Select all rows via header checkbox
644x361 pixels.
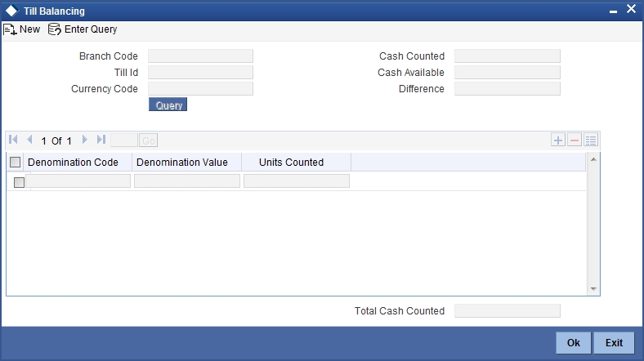point(16,163)
